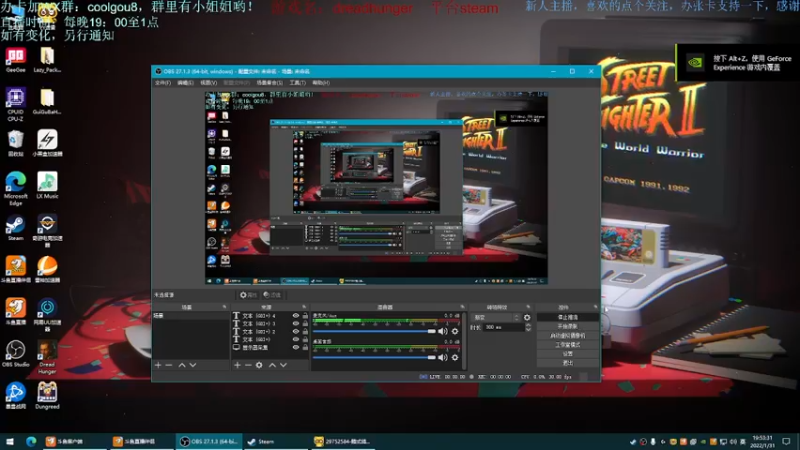Pop out the Scenes dock panel
Screen dimensions: 800x450
point(224,307)
